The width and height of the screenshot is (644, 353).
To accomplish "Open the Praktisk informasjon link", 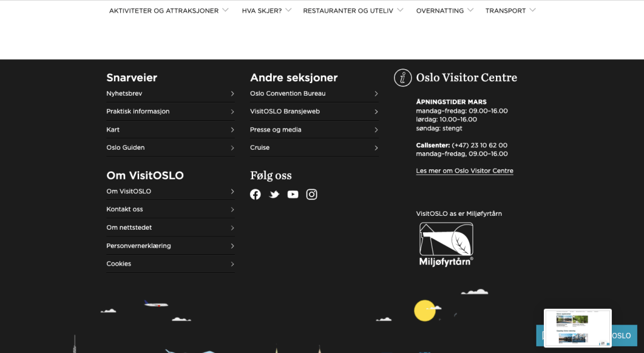I will (138, 111).
